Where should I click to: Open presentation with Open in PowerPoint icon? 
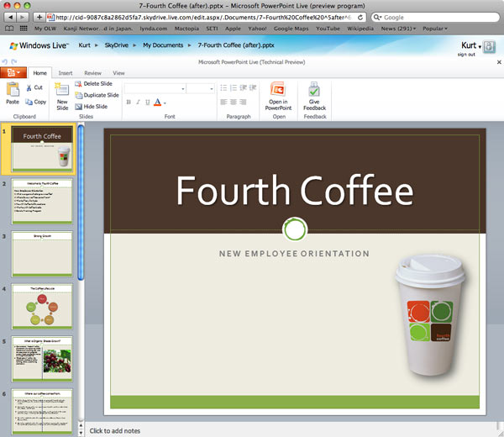click(x=278, y=90)
